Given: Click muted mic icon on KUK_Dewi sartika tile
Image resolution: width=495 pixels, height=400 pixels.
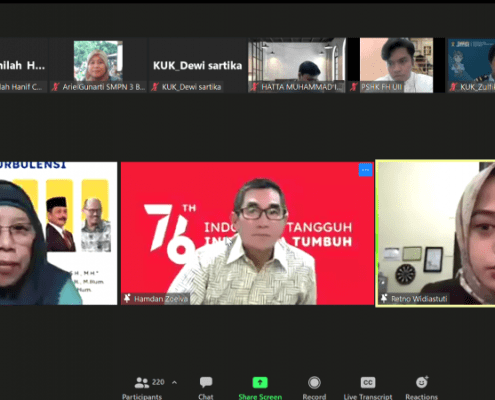Looking at the screenshot, I should 155,87.
